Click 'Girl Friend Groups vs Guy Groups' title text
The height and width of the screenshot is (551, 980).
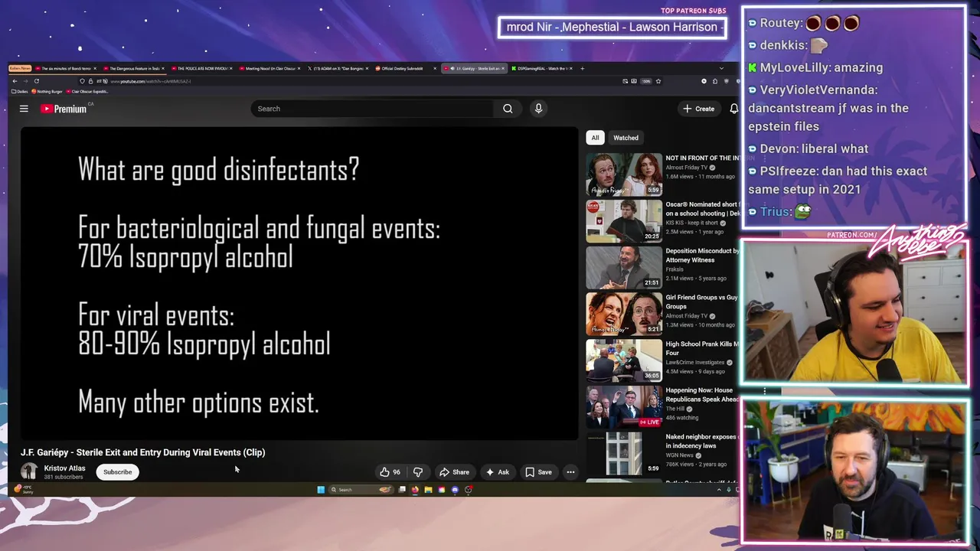pos(702,302)
